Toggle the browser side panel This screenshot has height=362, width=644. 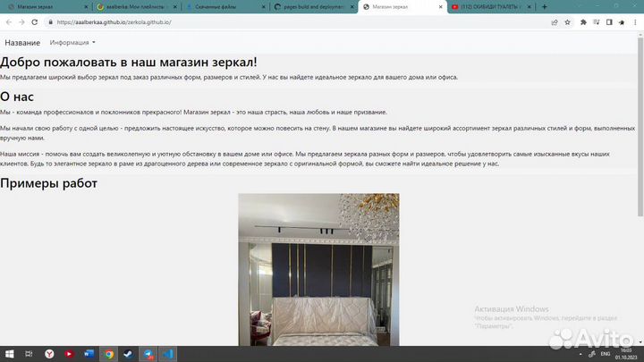pos(609,22)
